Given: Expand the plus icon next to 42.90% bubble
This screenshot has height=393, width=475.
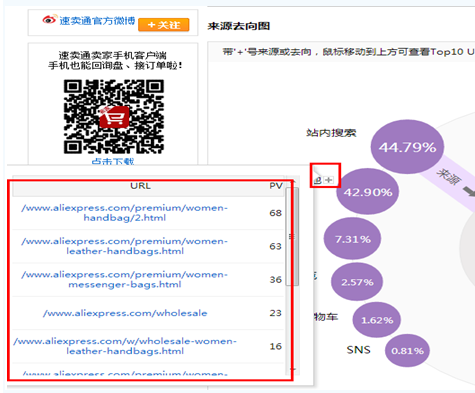Looking at the screenshot, I should click(x=329, y=180).
